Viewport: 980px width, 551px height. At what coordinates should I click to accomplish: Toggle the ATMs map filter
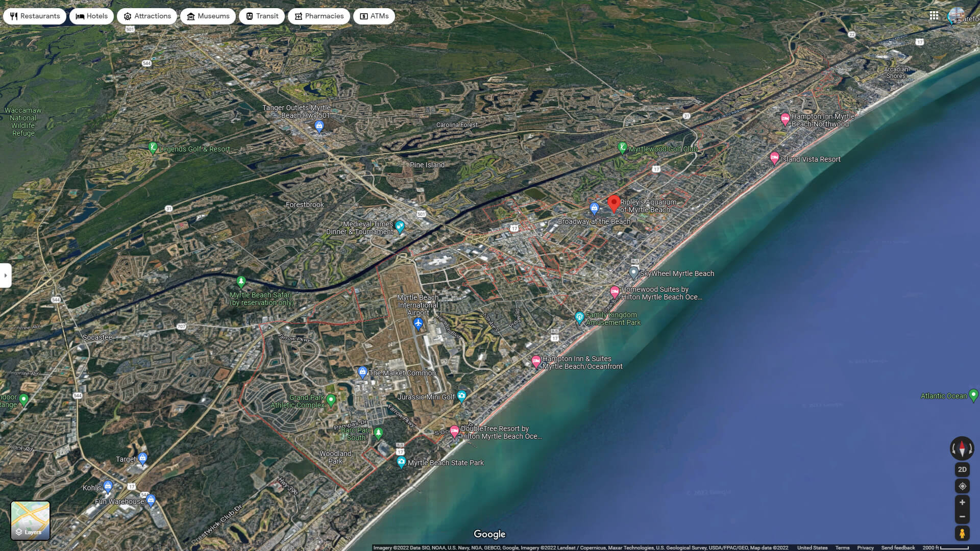tap(364, 16)
